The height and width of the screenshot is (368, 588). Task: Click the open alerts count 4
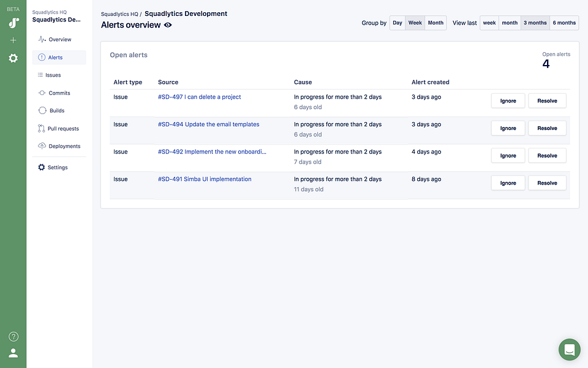click(546, 64)
